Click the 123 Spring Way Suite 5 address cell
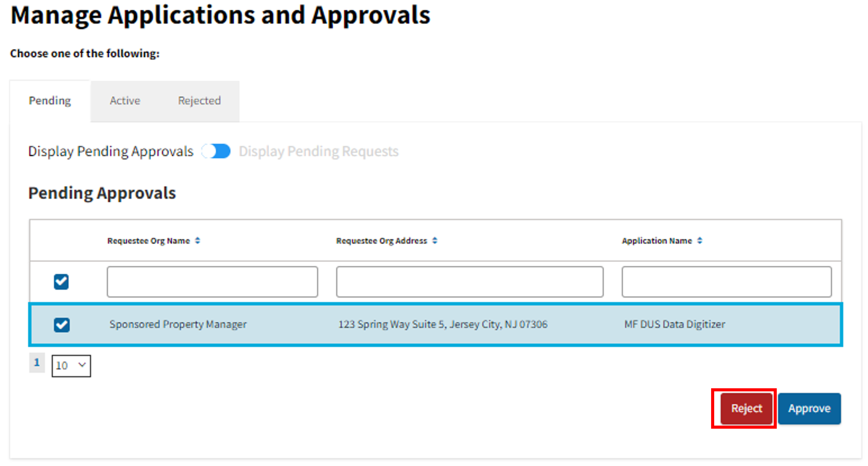 pos(443,324)
